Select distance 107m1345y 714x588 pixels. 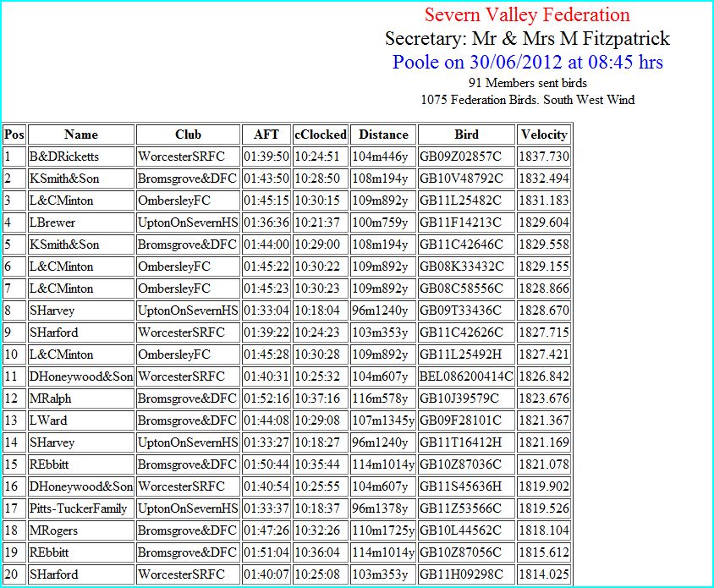pyautogui.click(x=383, y=420)
